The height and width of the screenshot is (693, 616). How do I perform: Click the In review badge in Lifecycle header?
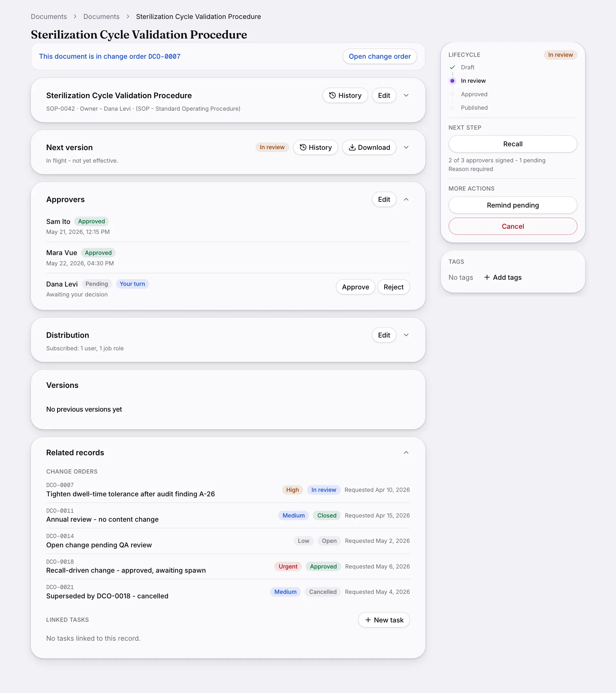(x=560, y=55)
